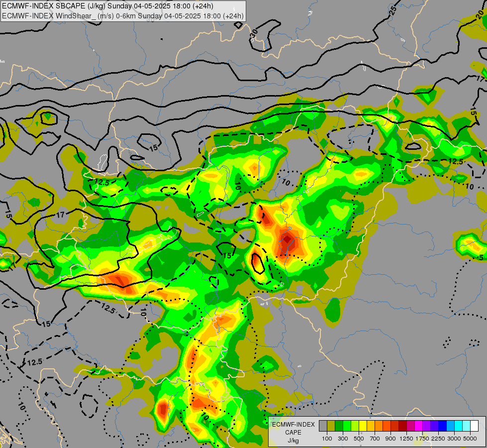This screenshot has height=448, width=487.
Task: Pick the dark green legend swatch
Action: tap(339, 426)
